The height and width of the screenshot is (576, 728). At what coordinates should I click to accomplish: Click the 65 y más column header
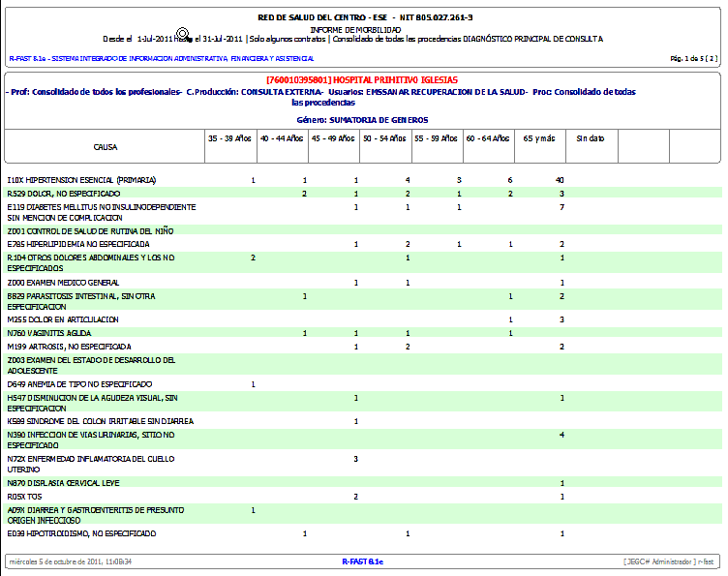click(539, 138)
